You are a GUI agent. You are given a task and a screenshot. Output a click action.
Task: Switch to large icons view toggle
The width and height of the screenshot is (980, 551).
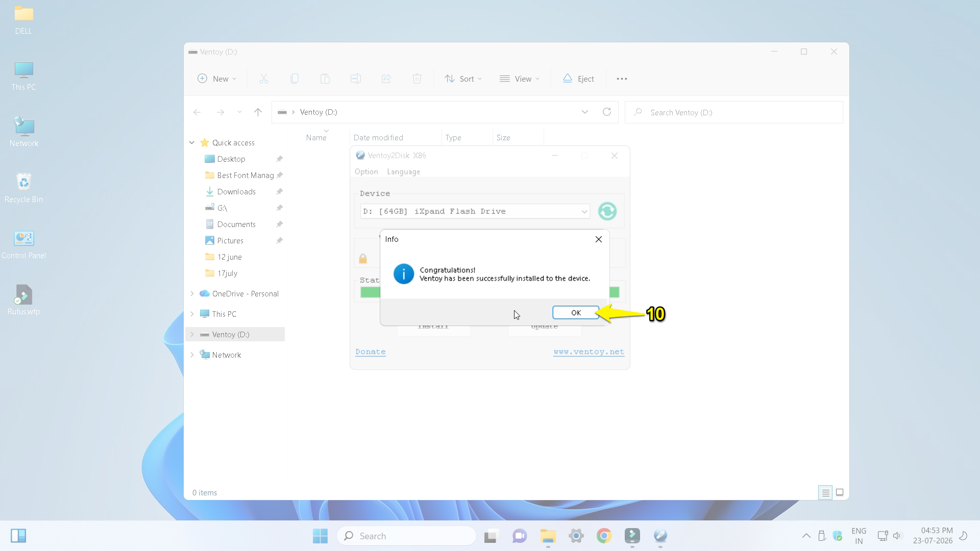tap(840, 492)
